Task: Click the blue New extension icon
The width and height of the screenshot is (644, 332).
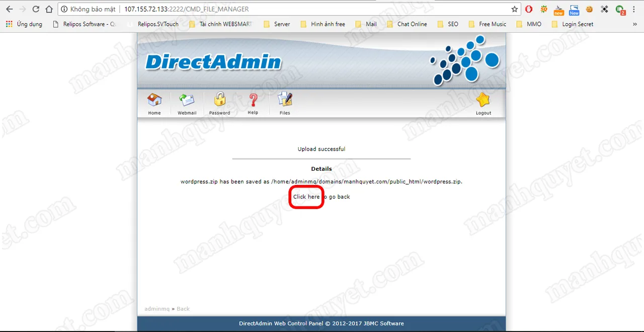Action: pos(574,10)
